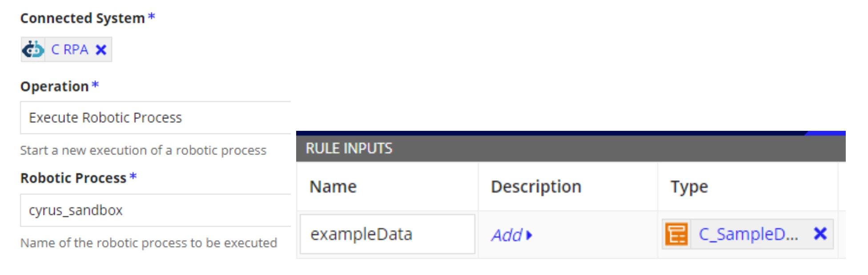
Task: Click the Add description link
Action: (x=506, y=235)
